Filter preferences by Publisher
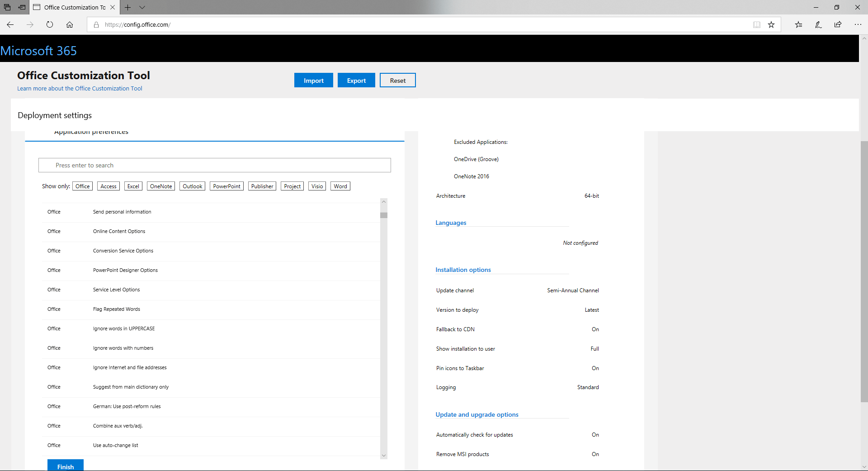The image size is (868, 471). [262, 186]
